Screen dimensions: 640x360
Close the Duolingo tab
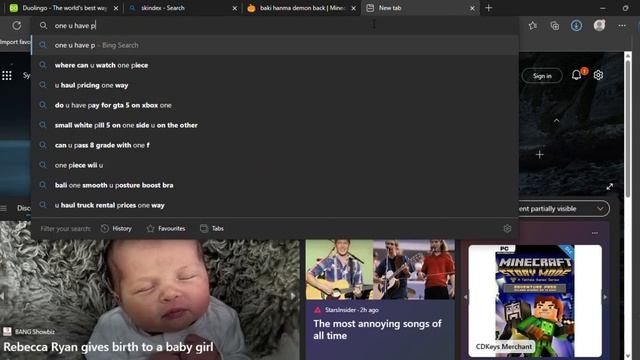coord(116,8)
